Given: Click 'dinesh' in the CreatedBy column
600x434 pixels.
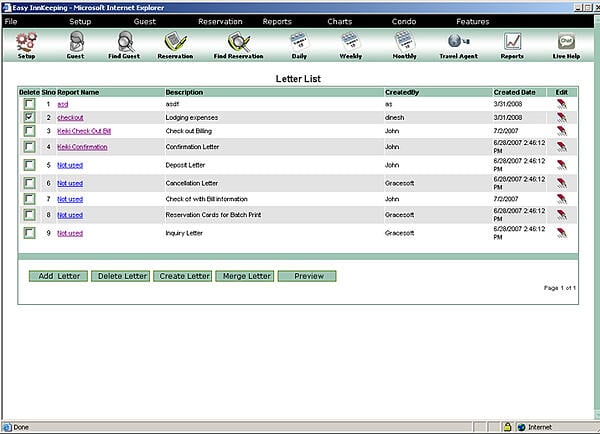Looking at the screenshot, I should (394, 117).
